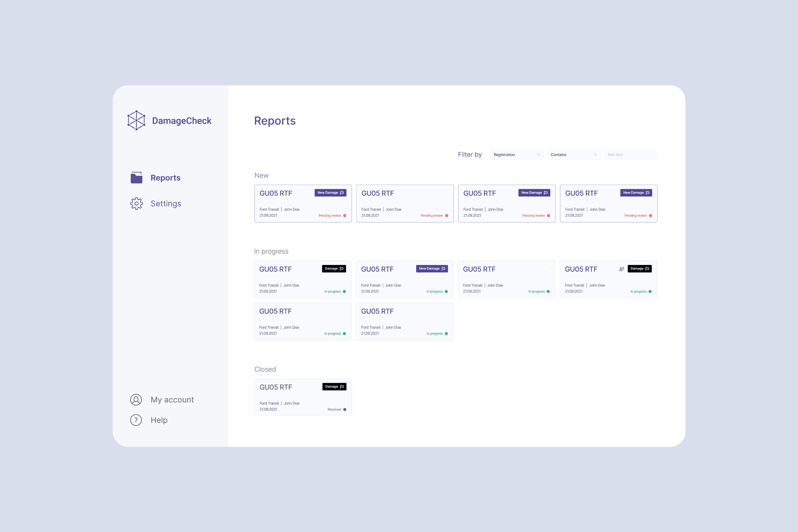Expand the Registration dropdown chevron
Screen dimensions: 798x532
pos(539,154)
